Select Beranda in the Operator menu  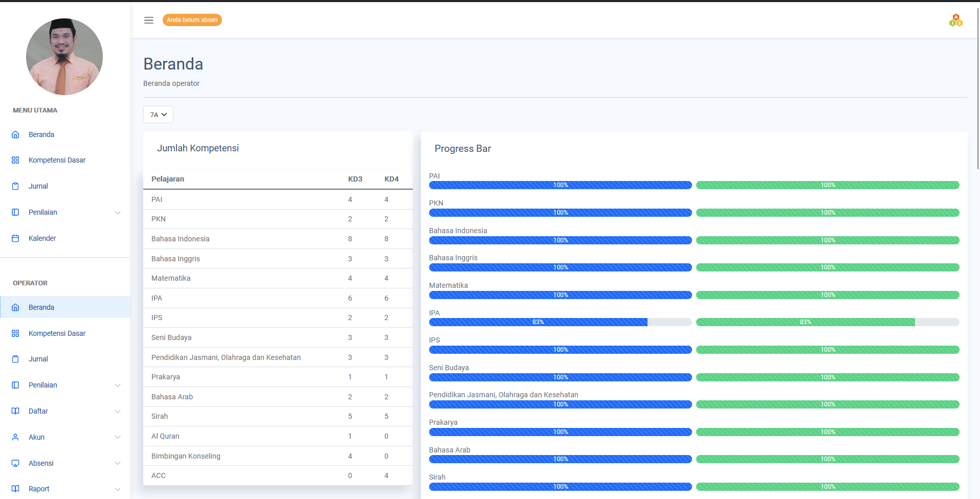[41, 307]
